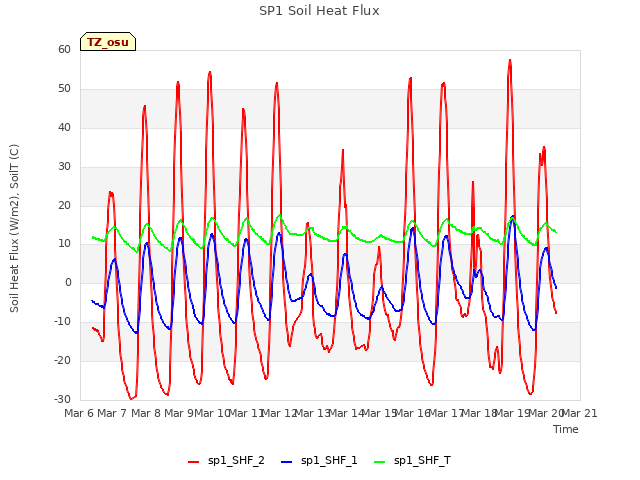The image size is (640, 480).
Task: Click the -10 y-axis tick label
Action: click(62, 322)
